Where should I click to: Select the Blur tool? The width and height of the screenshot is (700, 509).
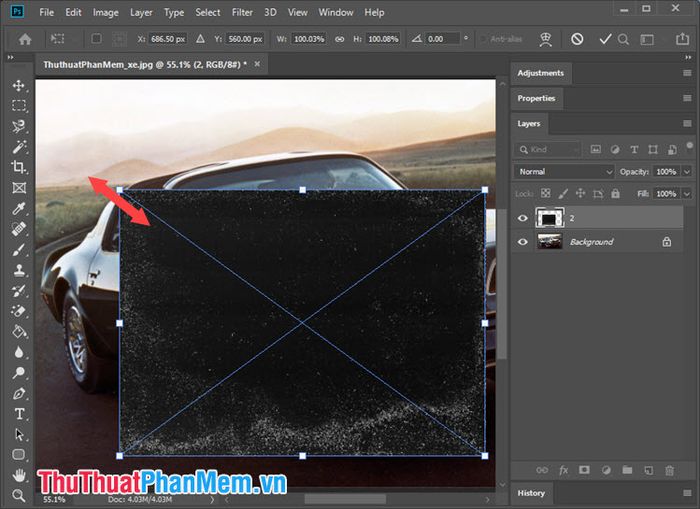click(x=19, y=352)
